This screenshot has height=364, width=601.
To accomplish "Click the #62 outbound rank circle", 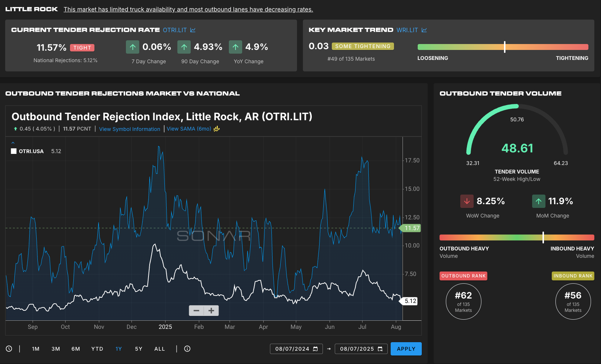I will coord(464,301).
